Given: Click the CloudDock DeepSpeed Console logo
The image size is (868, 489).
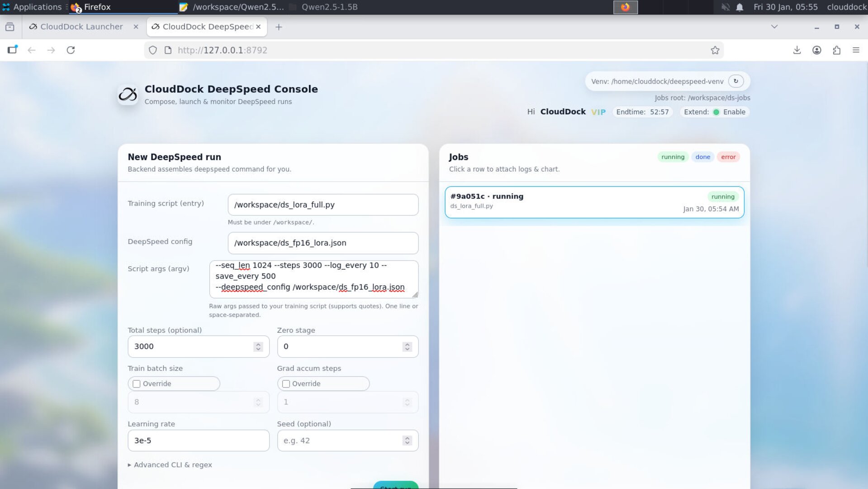Looking at the screenshot, I should (x=128, y=94).
